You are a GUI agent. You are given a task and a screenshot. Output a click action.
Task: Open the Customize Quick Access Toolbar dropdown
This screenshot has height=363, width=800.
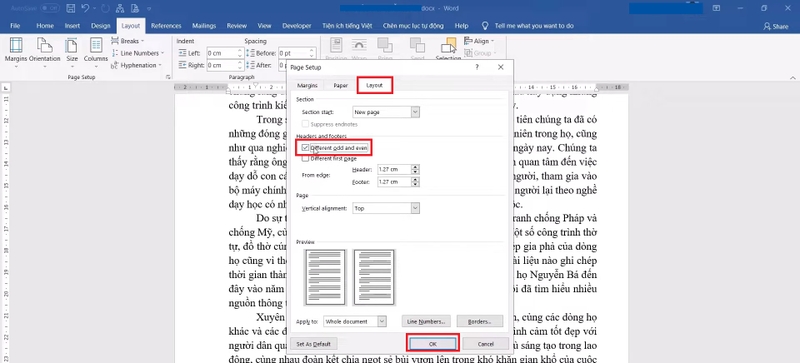coord(149,9)
